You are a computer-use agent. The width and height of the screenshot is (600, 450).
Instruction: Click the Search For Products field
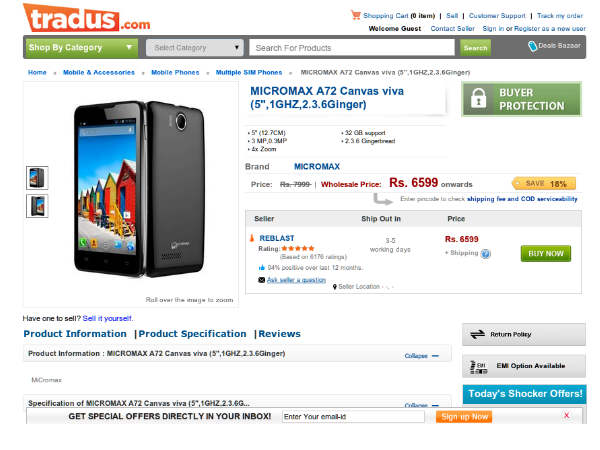[x=354, y=47]
